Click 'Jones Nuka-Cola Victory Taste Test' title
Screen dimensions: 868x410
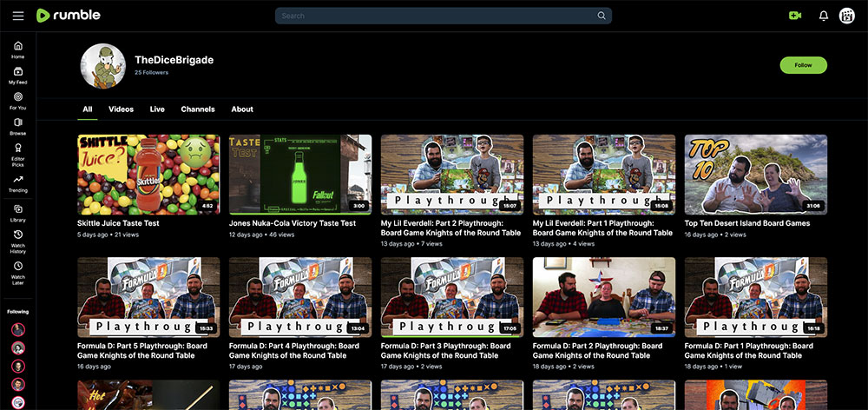click(293, 223)
